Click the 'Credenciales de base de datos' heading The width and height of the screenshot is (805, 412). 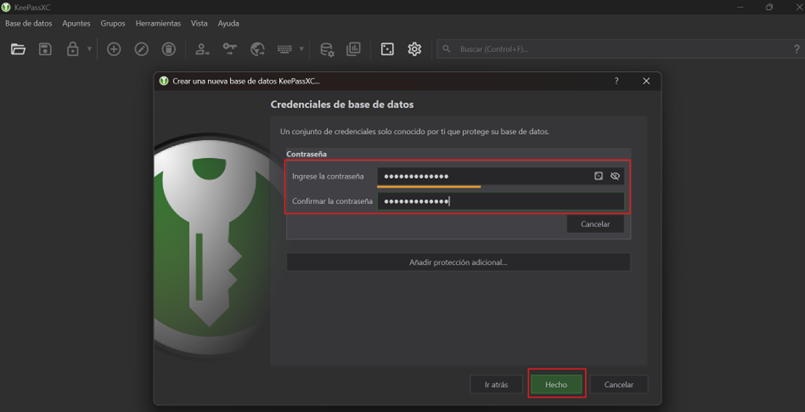coord(342,104)
